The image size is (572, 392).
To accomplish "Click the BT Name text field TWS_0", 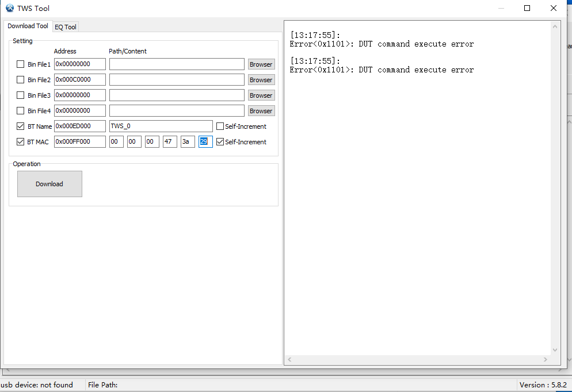I will [161, 126].
